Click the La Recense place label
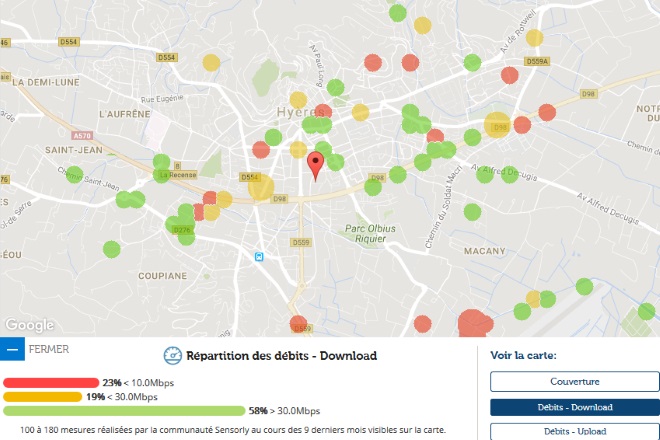The image size is (660, 440). tap(178, 174)
